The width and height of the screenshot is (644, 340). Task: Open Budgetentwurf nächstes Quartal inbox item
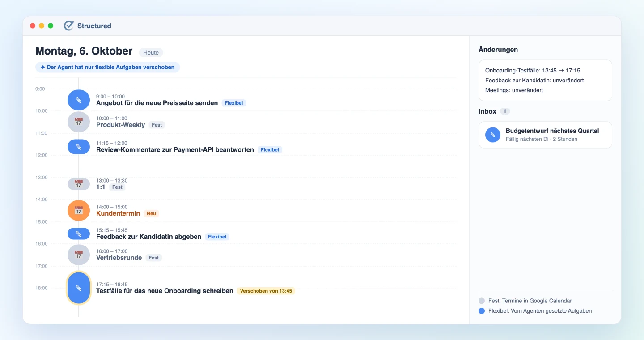545,135
